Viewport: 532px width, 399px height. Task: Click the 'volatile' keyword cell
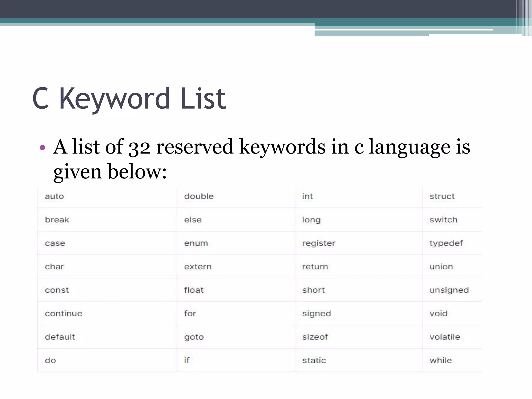pos(444,337)
